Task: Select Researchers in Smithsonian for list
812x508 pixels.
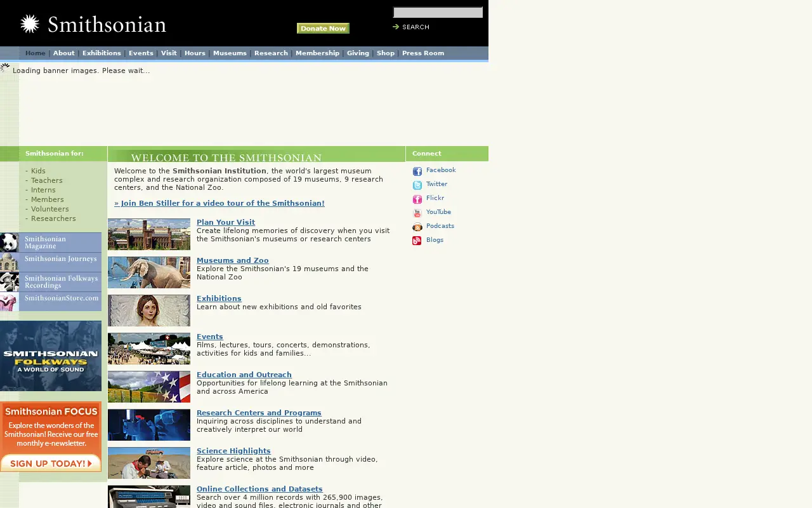Action: coord(53,218)
